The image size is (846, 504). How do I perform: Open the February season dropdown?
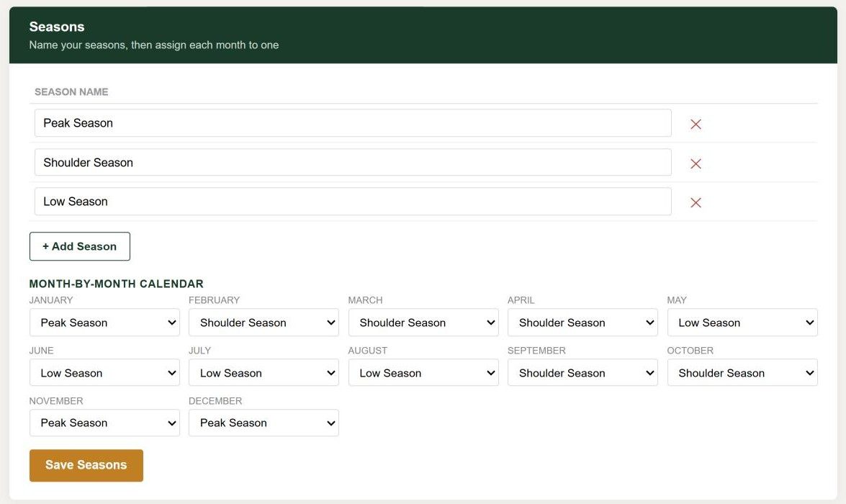coord(264,322)
